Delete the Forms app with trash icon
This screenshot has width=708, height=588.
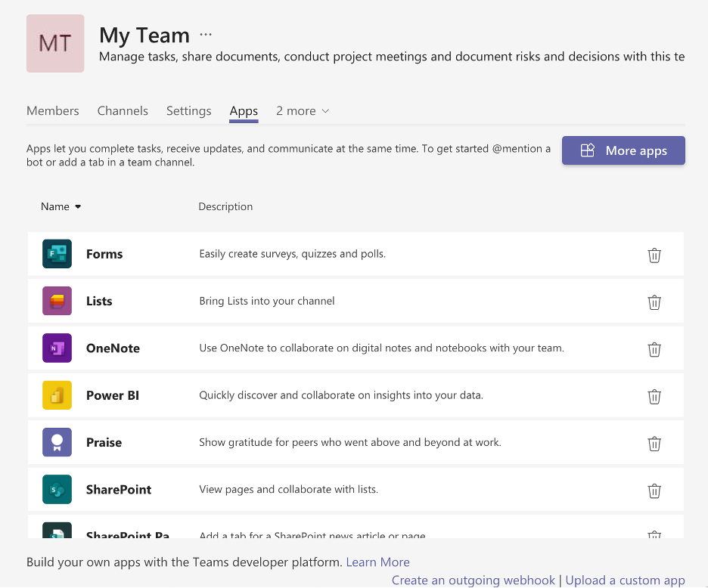click(654, 255)
